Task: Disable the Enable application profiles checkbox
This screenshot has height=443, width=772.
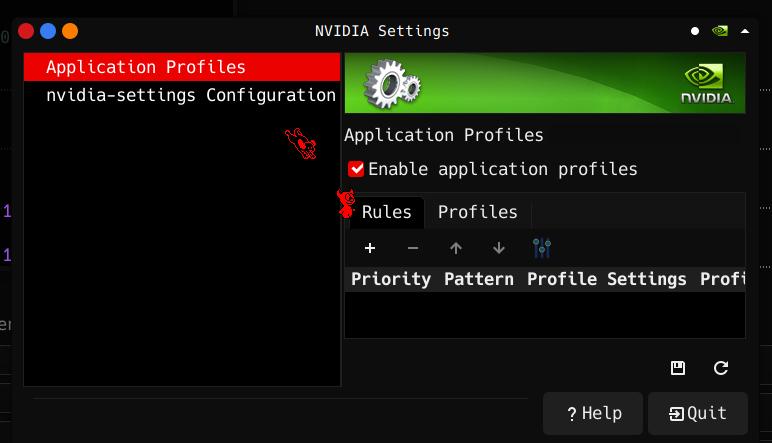Action: point(356,169)
